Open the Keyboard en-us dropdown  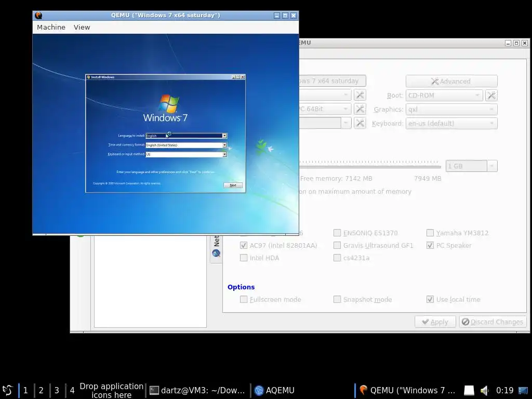pyautogui.click(x=451, y=123)
